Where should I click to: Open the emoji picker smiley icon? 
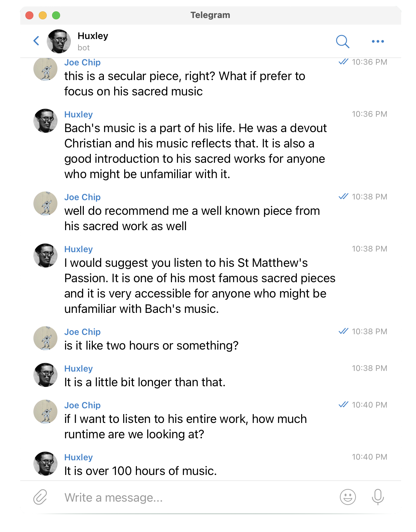(x=348, y=497)
